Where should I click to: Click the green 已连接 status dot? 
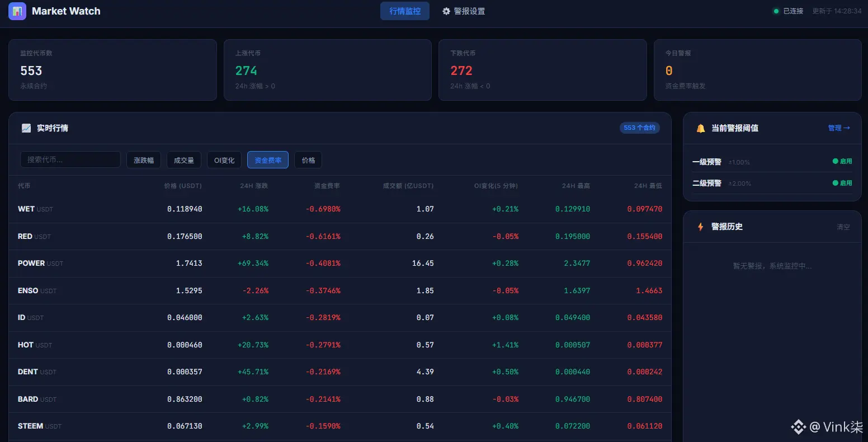(x=776, y=11)
